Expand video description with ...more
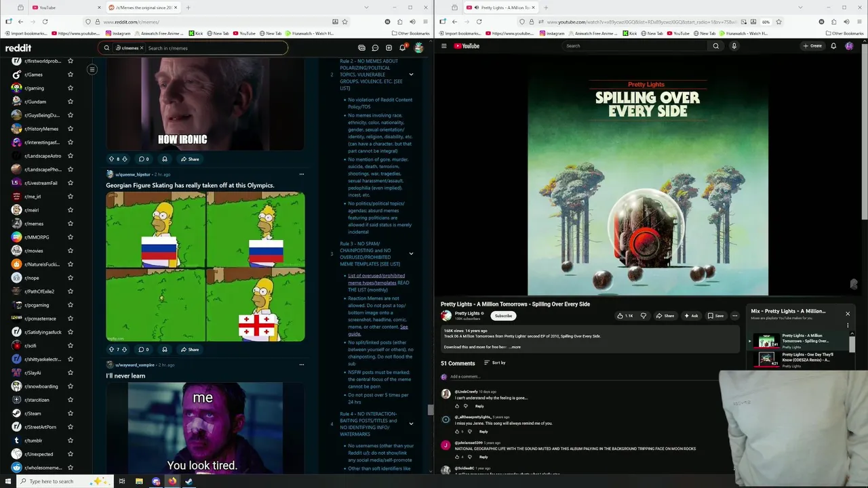 point(515,347)
